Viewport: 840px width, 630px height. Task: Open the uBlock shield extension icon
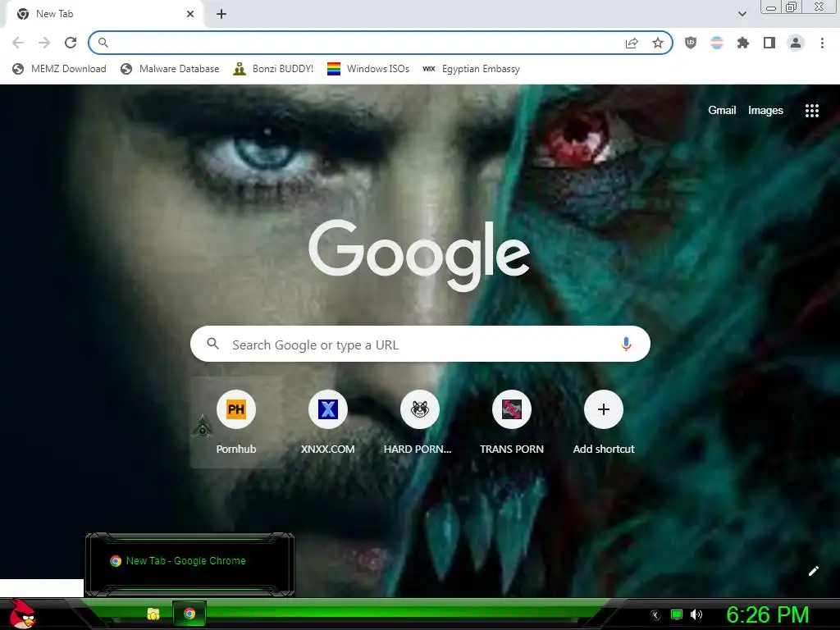(x=691, y=43)
